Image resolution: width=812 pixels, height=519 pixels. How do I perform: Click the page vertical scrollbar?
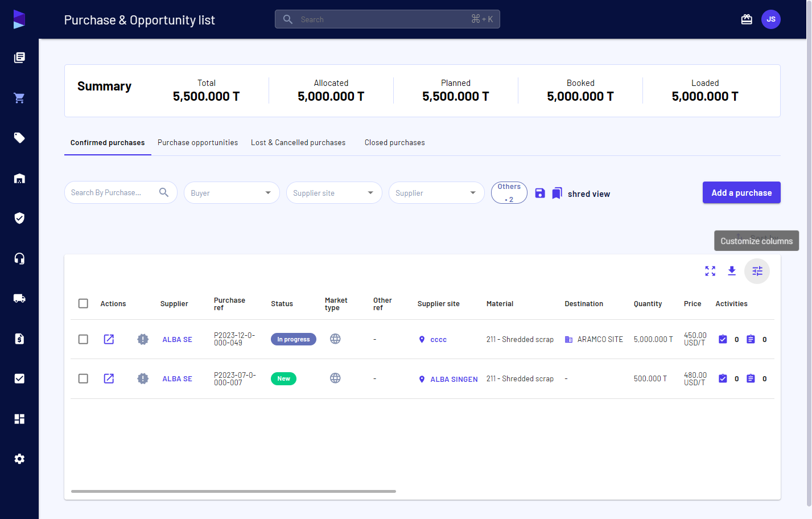point(809,253)
